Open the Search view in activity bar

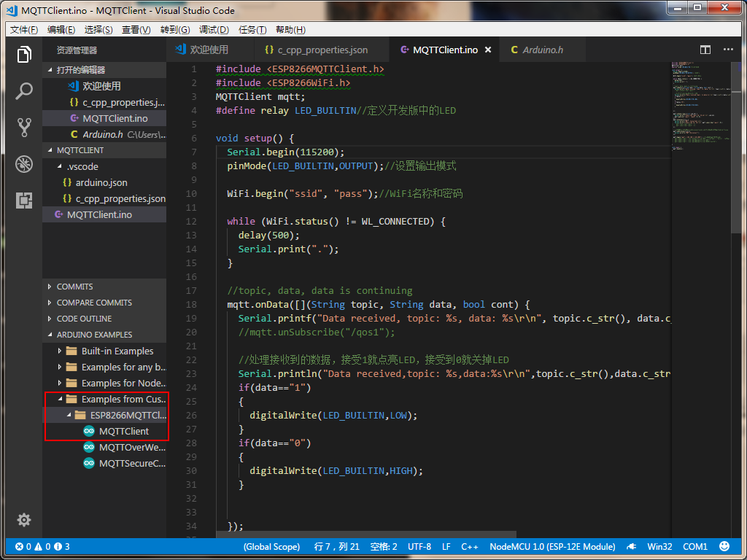point(24,90)
